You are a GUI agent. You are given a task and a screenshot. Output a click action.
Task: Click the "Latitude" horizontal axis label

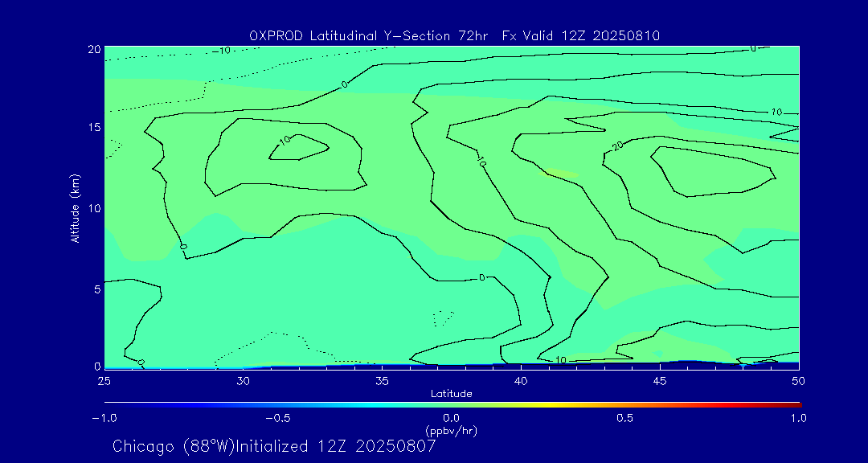(450, 393)
